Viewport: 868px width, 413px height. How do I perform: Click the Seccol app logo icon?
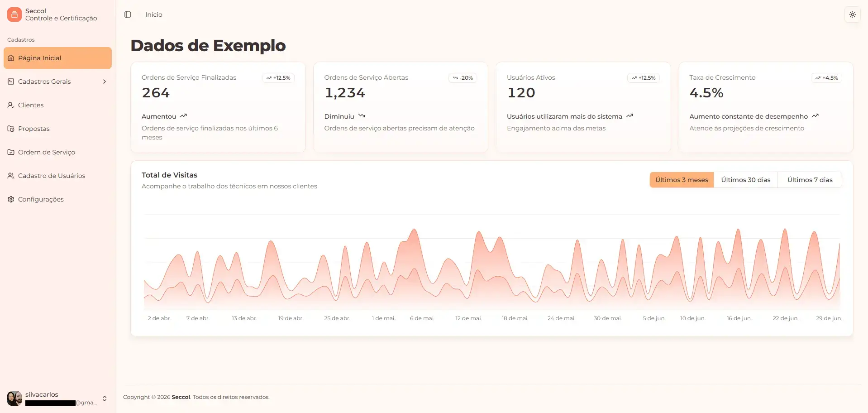pyautogui.click(x=14, y=14)
